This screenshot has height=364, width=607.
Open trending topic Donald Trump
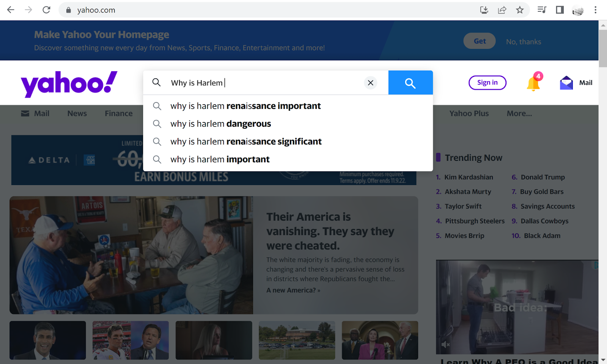click(x=543, y=177)
